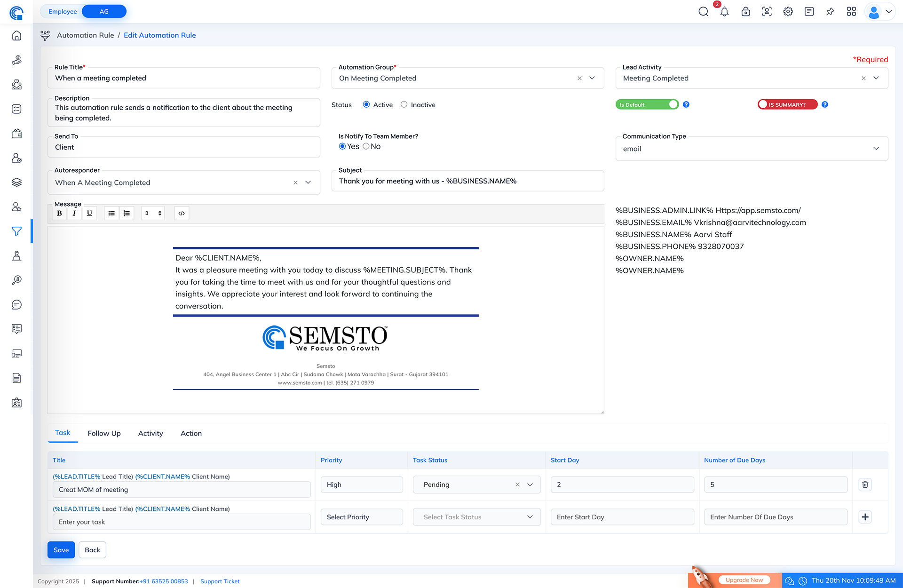Open the Action tab
The height and width of the screenshot is (588, 903).
(x=191, y=433)
